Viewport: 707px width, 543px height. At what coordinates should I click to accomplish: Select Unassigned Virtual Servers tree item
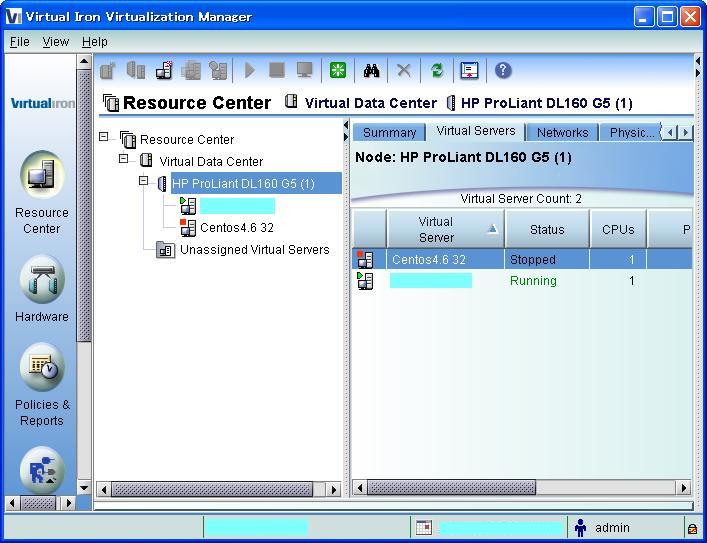pos(255,249)
